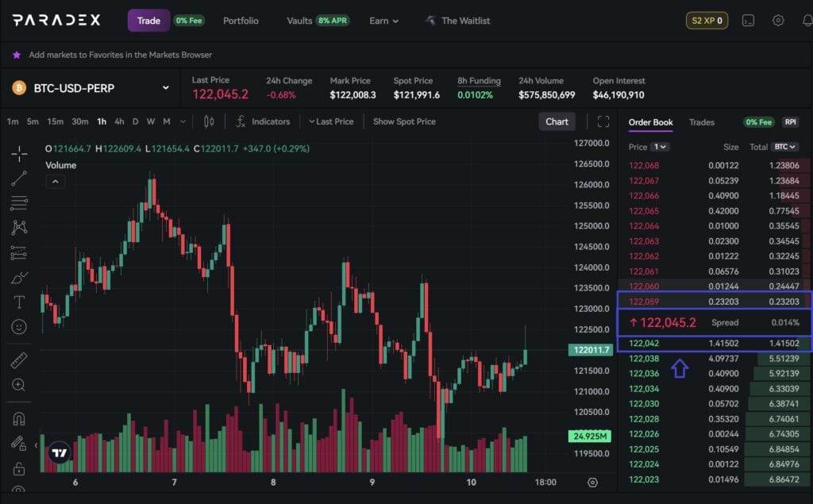Image resolution: width=813 pixels, height=504 pixels.
Task: Switch to the Trades tab
Action: [701, 122]
